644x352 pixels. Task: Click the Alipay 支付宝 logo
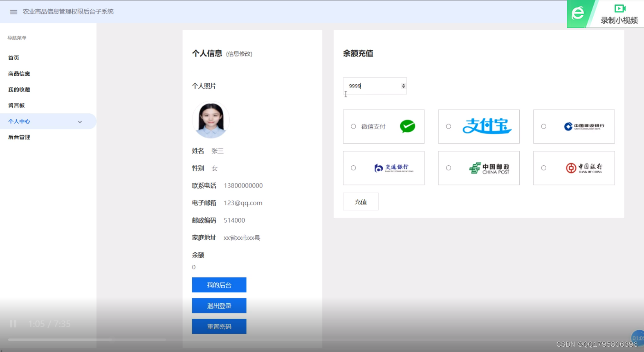[x=487, y=126]
